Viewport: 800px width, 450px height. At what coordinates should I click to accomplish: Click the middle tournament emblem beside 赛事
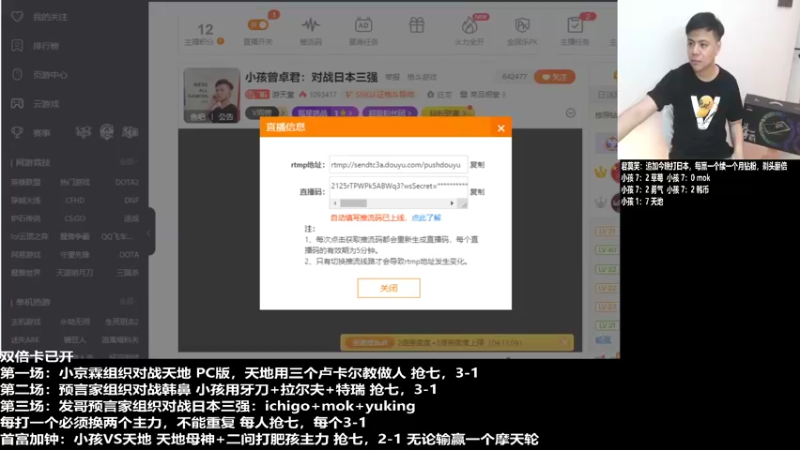click(x=106, y=132)
